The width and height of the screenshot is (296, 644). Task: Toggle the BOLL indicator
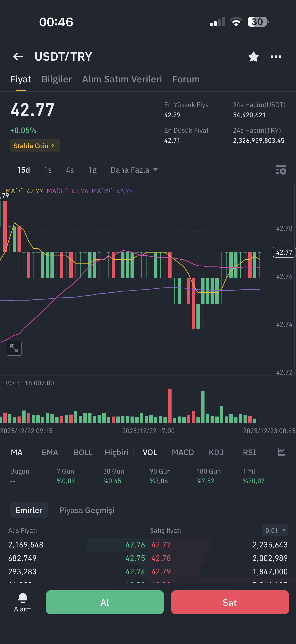[83, 452]
